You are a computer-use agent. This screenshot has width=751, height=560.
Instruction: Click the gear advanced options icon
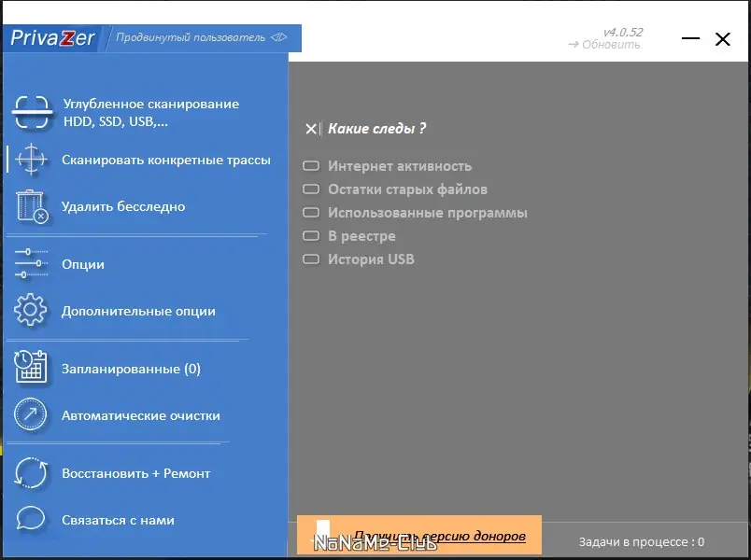31,310
